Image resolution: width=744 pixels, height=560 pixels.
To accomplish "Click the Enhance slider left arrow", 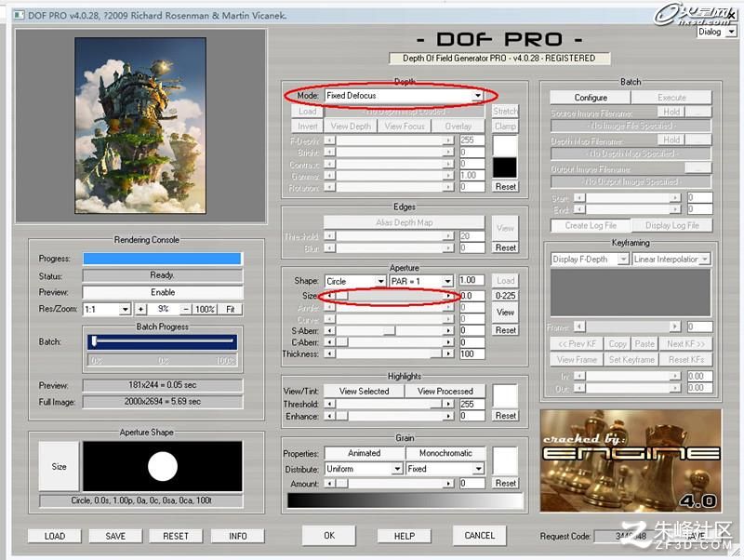I will (x=330, y=416).
